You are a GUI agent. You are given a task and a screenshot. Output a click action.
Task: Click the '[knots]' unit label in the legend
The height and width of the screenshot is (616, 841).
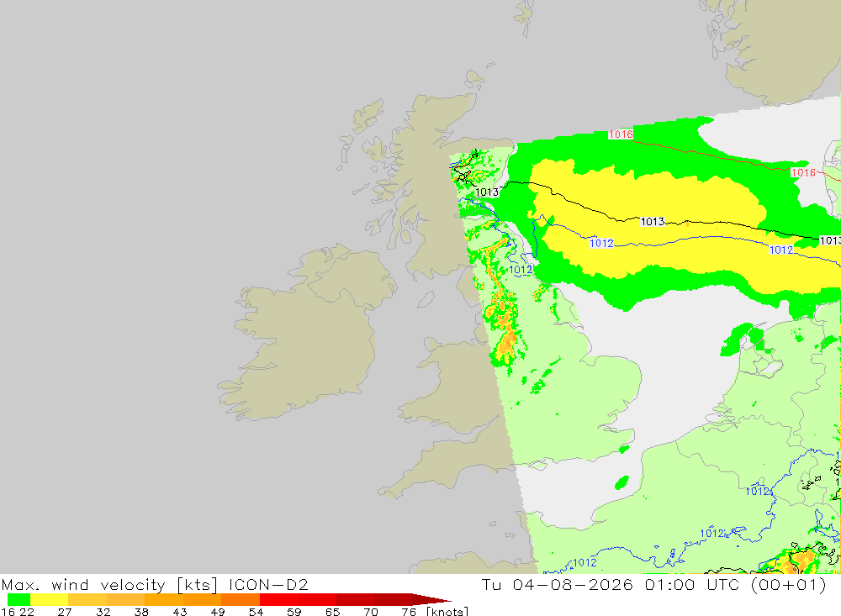pyautogui.click(x=447, y=611)
